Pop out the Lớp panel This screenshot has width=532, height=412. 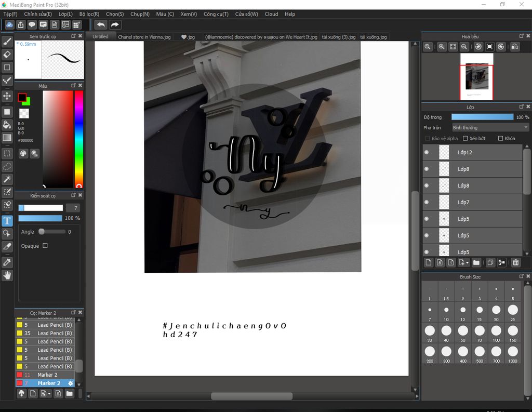click(x=522, y=107)
